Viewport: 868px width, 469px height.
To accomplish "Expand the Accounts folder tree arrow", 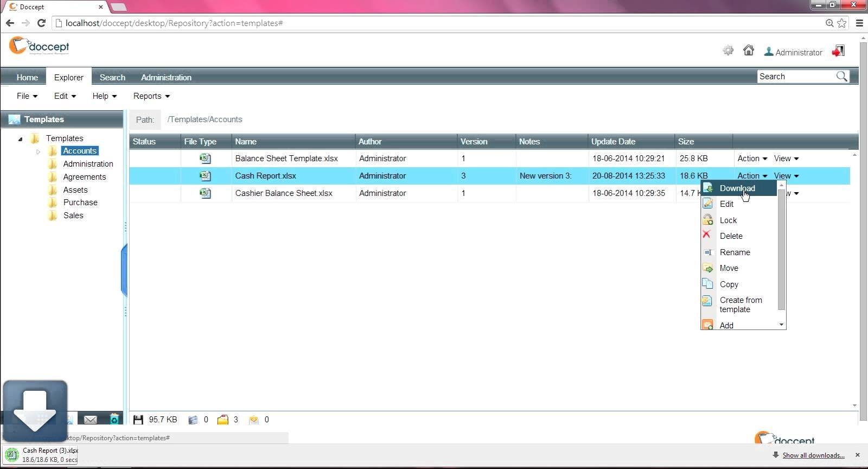I will 39,151.
